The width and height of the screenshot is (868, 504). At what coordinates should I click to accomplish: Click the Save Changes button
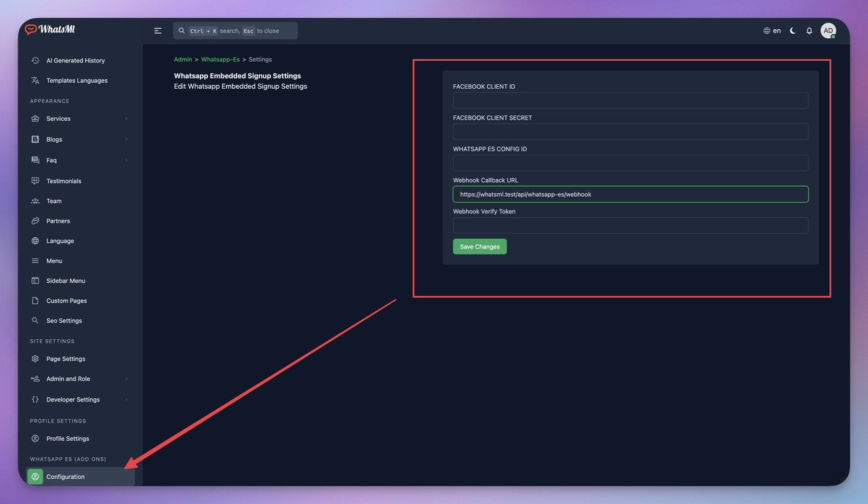479,246
